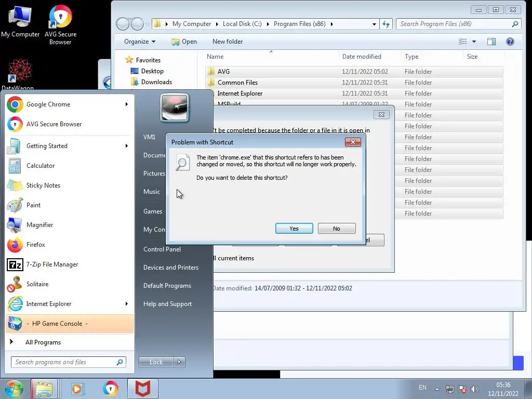Click Explorer help question mark icon
532x399 pixels.
tap(510, 42)
